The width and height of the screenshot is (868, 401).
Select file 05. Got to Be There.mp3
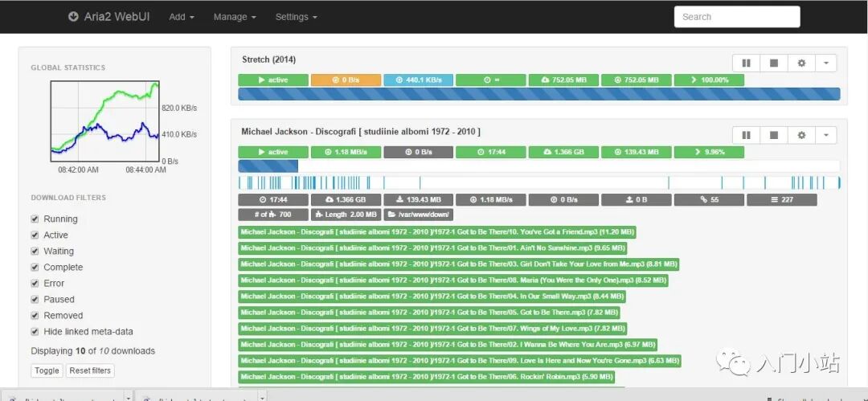click(429, 313)
